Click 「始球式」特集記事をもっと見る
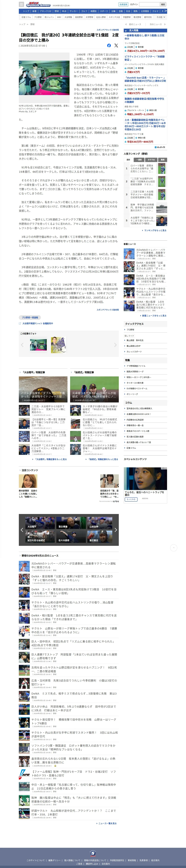The image size is (186, 868). pyautogui.click(x=103, y=459)
